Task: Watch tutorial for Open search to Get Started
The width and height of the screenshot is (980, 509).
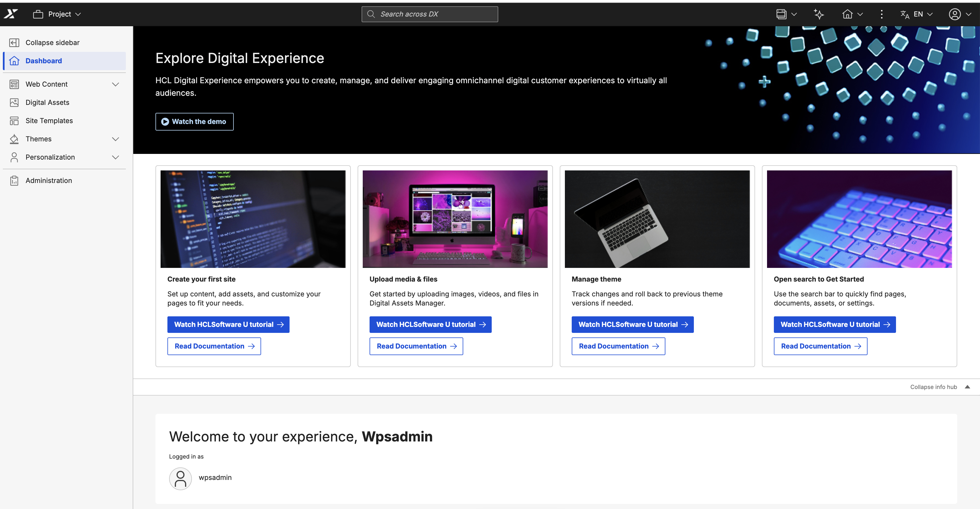Action: pyautogui.click(x=835, y=324)
